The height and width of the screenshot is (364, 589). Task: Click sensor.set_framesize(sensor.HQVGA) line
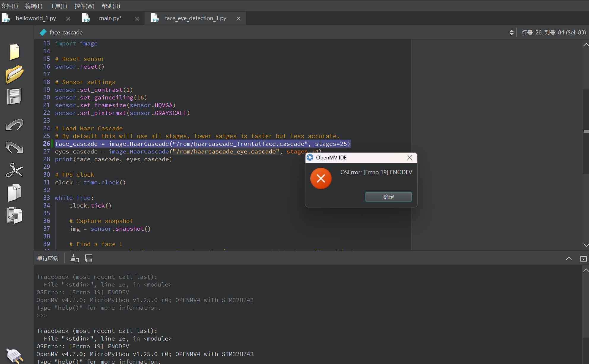click(x=115, y=105)
